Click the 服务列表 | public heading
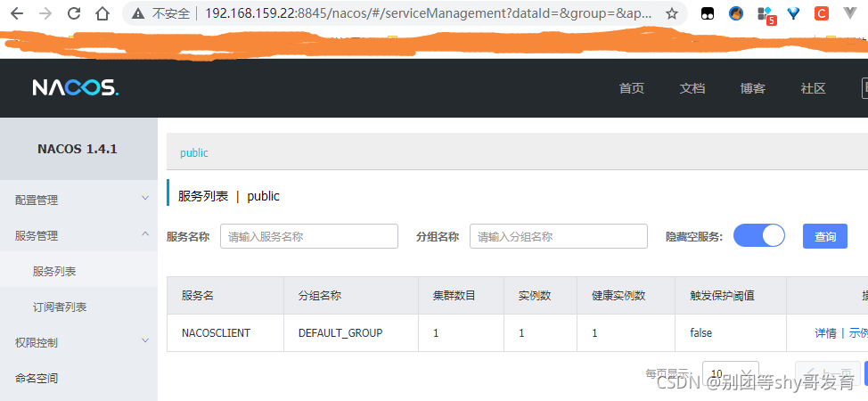This screenshot has width=868, height=401. (229, 196)
